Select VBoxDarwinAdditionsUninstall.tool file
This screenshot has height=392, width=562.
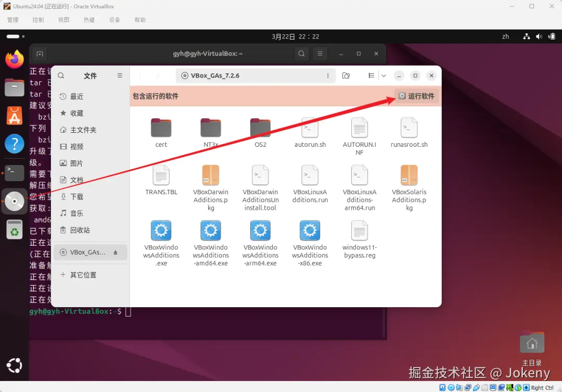260,188
